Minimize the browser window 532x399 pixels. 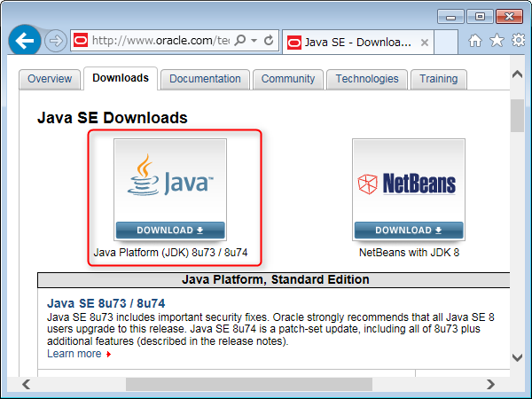click(x=450, y=17)
